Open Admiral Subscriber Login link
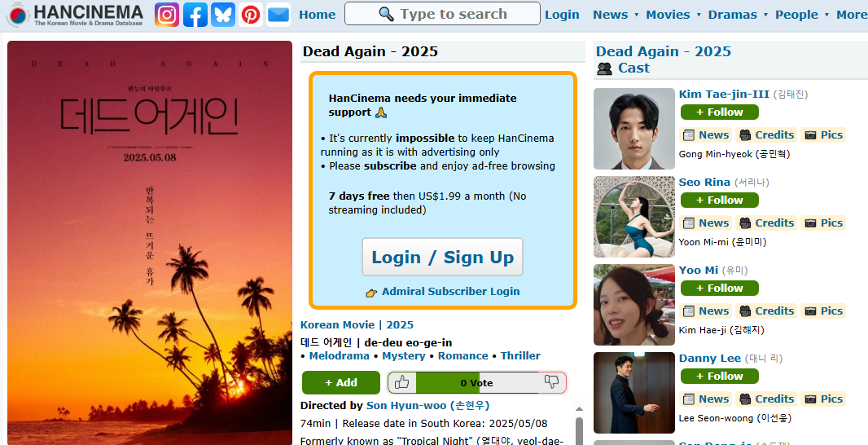 450,291
